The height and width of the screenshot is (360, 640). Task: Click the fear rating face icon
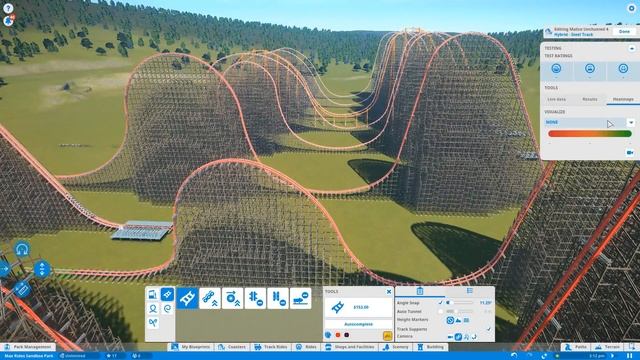(589, 69)
